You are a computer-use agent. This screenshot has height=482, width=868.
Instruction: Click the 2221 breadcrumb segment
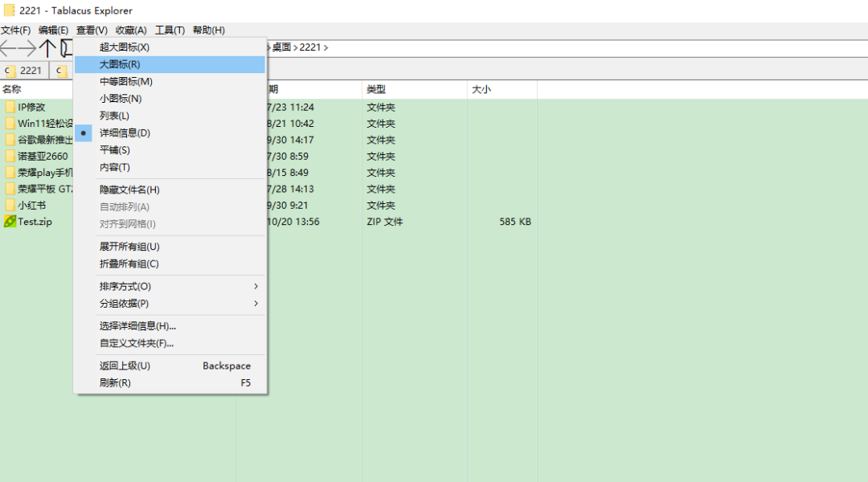pos(309,47)
